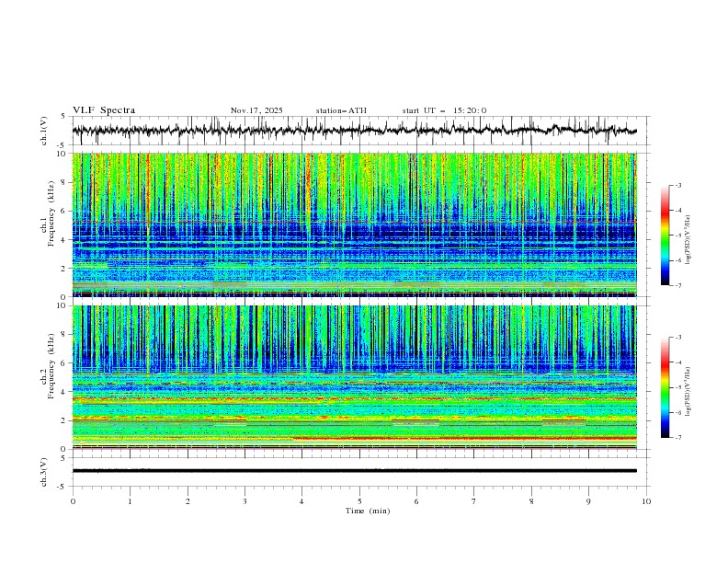Select the log(PSD) label beside the upper color bar
This screenshot has height=563, width=728.
tap(688, 240)
